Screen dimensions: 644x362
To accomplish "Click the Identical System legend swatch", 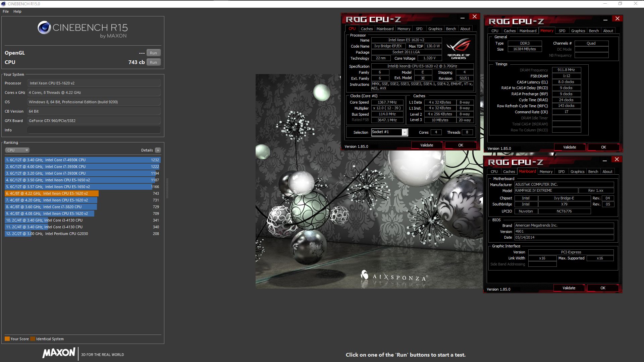I will point(33,339).
